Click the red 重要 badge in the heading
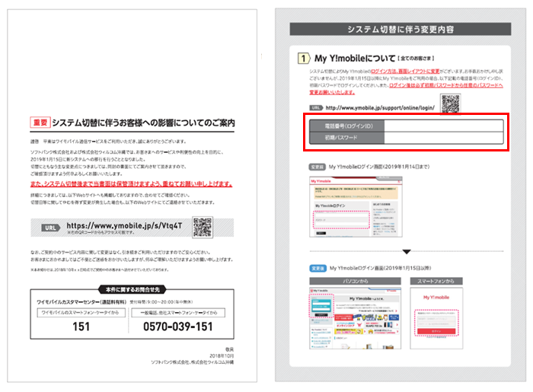The image size is (533, 392). click(40, 122)
